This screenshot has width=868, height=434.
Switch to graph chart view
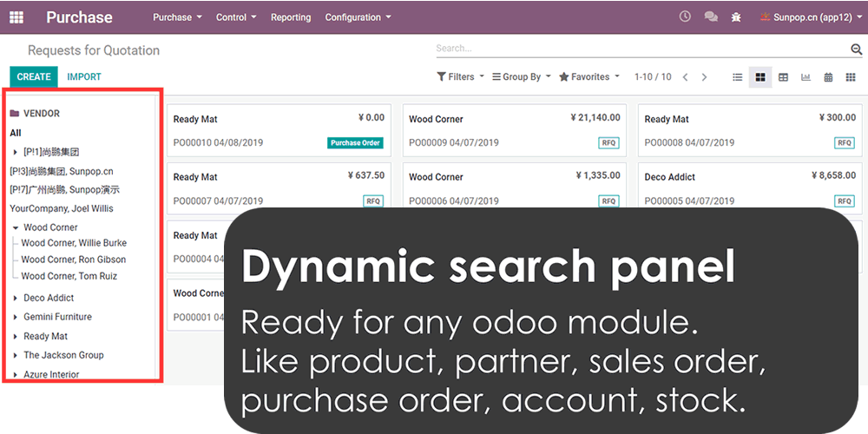pos(806,77)
